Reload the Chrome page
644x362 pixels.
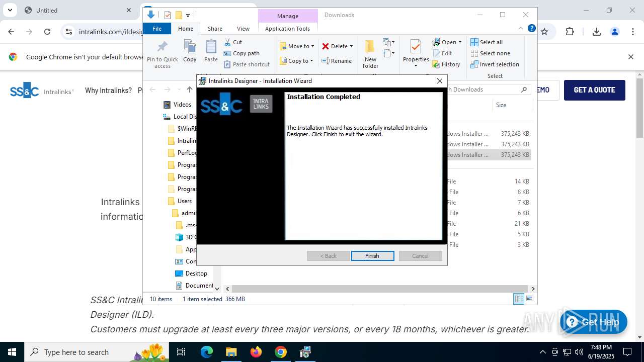[47, 32]
